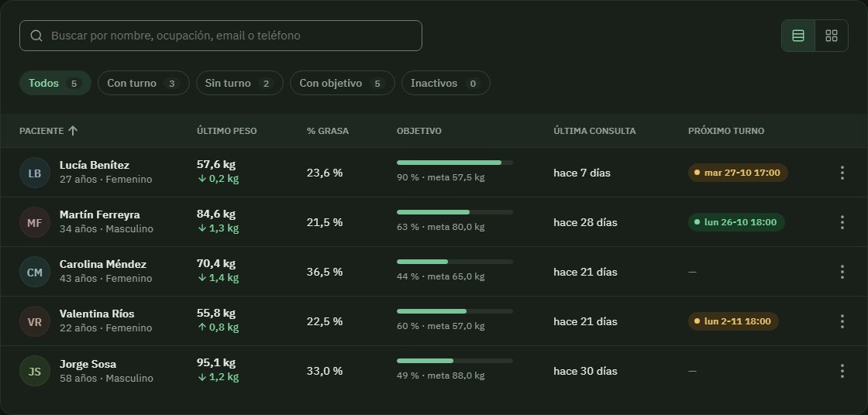Click the text hace 7 días
Viewport: 868px width, 415px height.
582,173
